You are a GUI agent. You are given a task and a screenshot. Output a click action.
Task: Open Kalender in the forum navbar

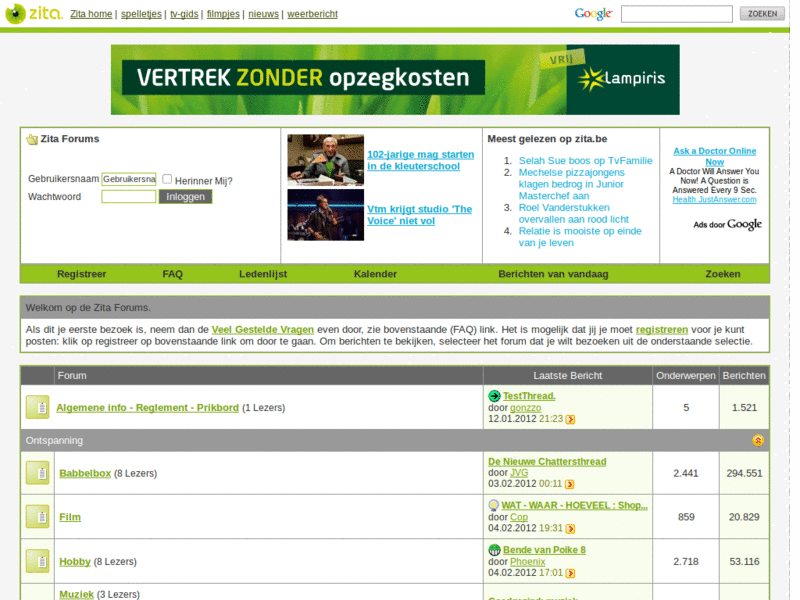(375, 274)
